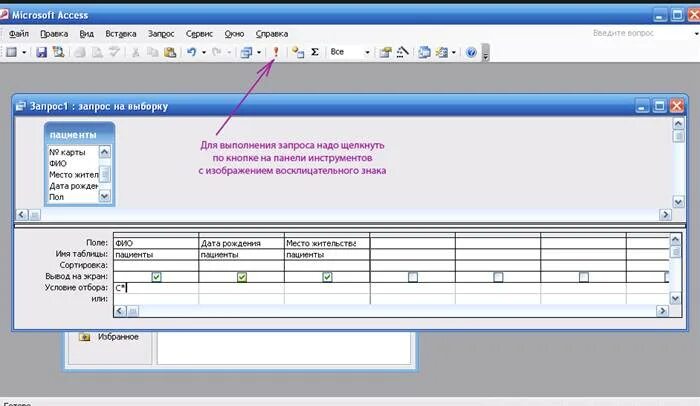Click design grid vertical scrollbar down arrow
The width and height of the screenshot is (700, 406).
675,298
